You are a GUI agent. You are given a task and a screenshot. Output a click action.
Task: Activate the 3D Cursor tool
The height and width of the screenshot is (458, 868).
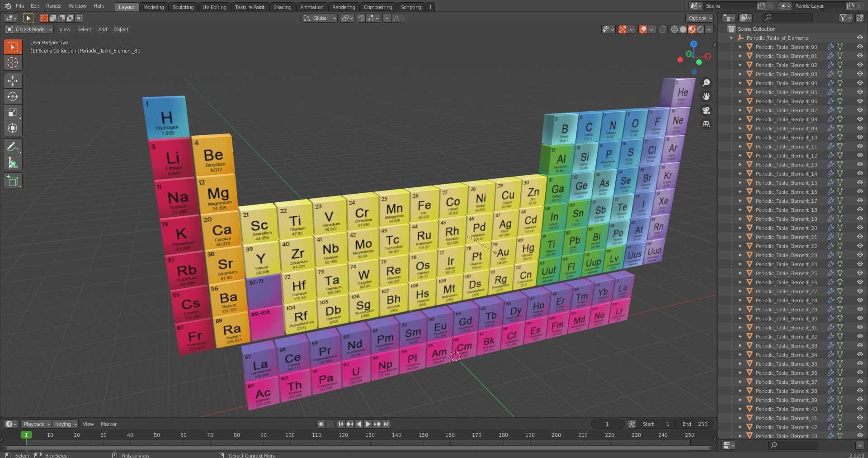click(13, 62)
